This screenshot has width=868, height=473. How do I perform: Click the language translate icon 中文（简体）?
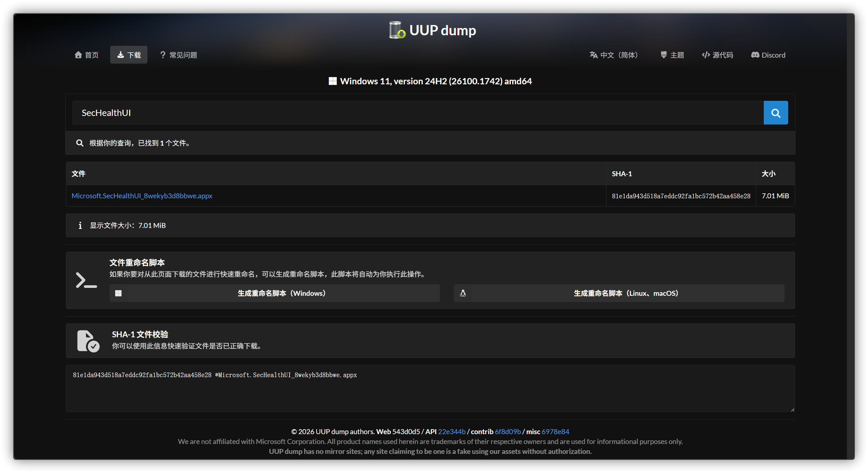(x=593, y=55)
